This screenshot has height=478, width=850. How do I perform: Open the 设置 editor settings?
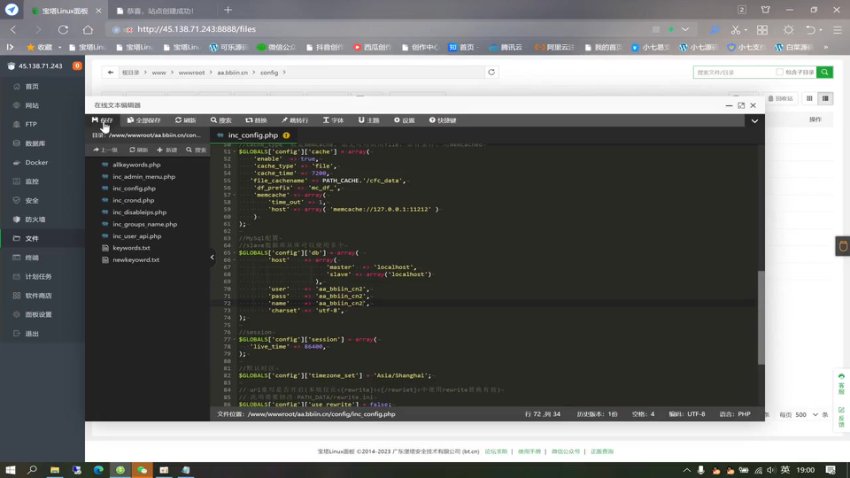point(404,120)
